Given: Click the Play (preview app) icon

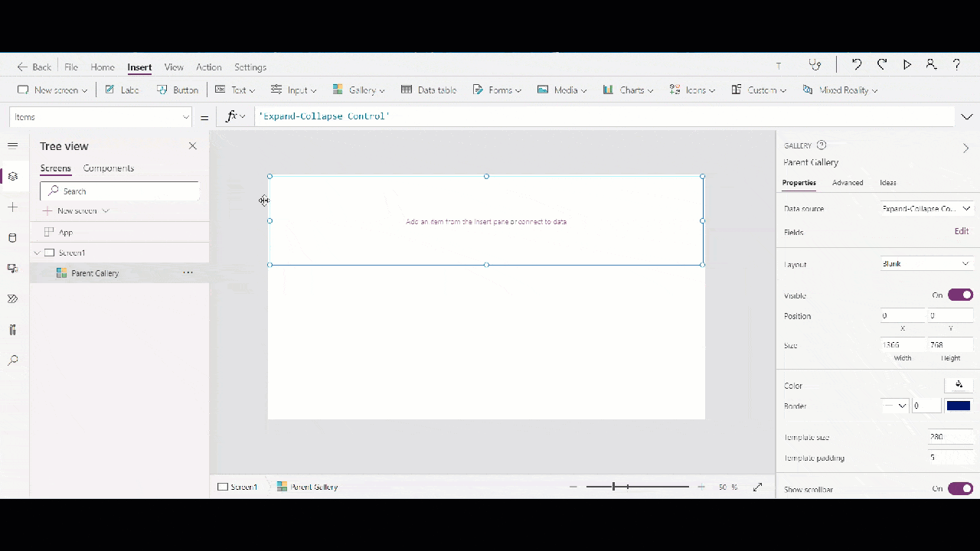Looking at the screenshot, I should pyautogui.click(x=906, y=64).
